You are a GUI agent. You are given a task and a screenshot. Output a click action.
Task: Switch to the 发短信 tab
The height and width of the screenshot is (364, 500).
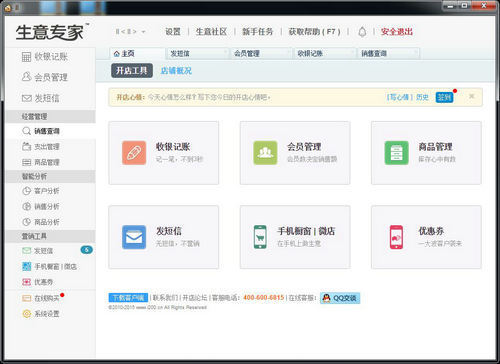point(197,53)
